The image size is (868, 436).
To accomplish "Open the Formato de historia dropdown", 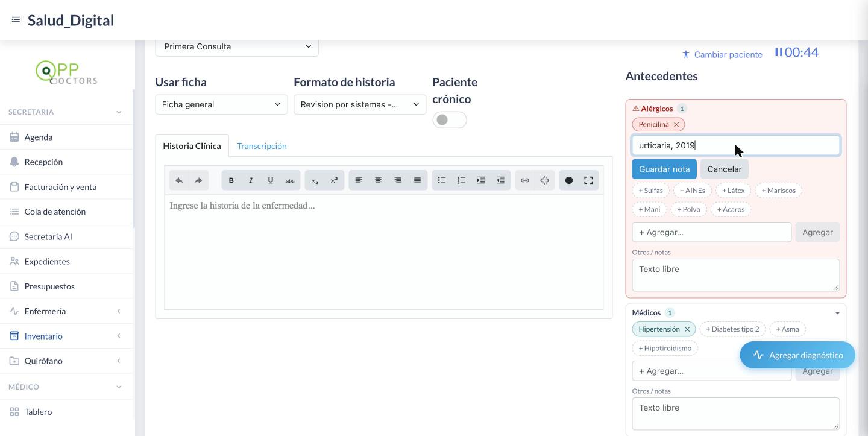I will [x=360, y=104].
